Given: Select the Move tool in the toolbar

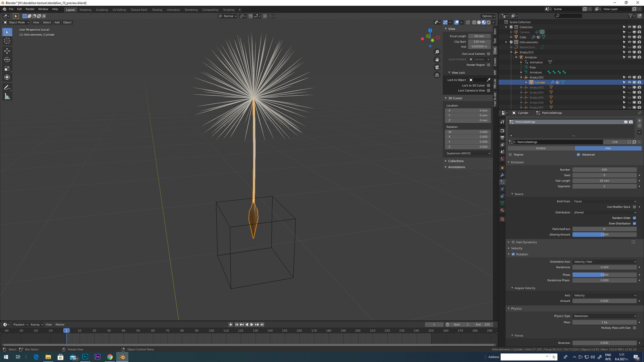Looking at the screenshot, I should pyautogui.click(x=7, y=51).
